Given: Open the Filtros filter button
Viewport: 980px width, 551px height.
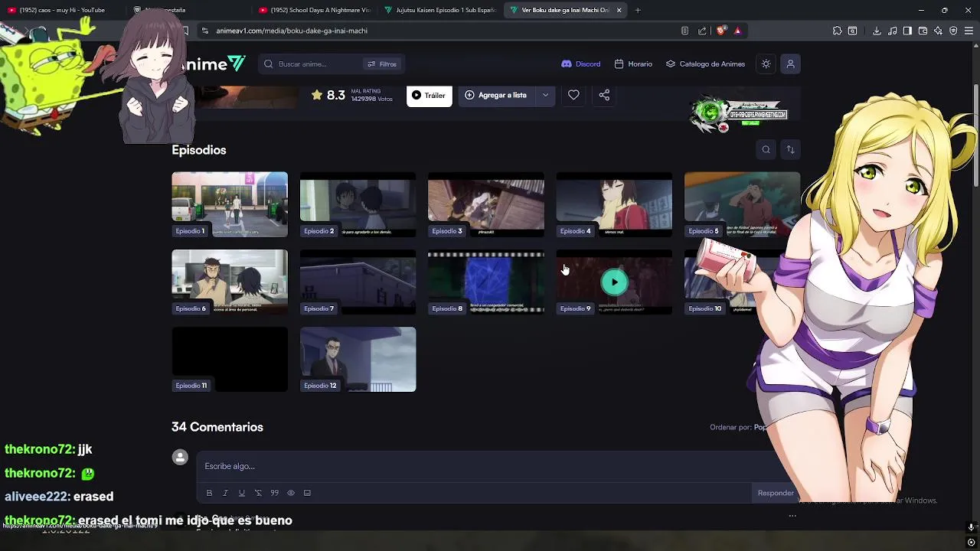Looking at the screenshot, I should [382, 64].
